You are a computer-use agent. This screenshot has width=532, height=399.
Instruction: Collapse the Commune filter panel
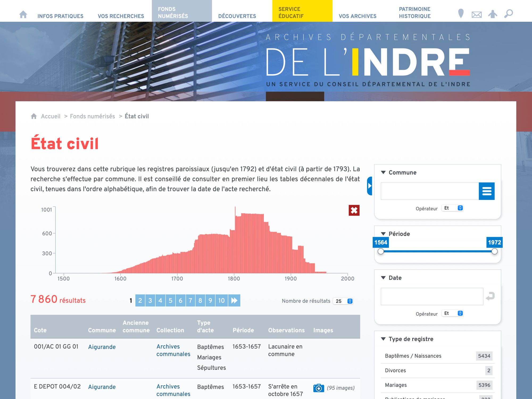coord(383,172)
